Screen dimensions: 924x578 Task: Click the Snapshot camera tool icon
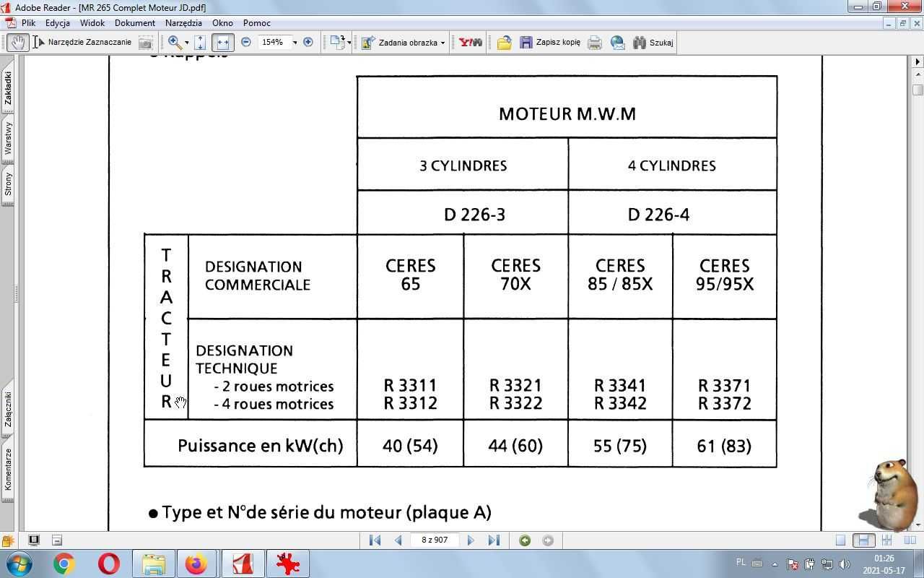(x=145, y=42)
